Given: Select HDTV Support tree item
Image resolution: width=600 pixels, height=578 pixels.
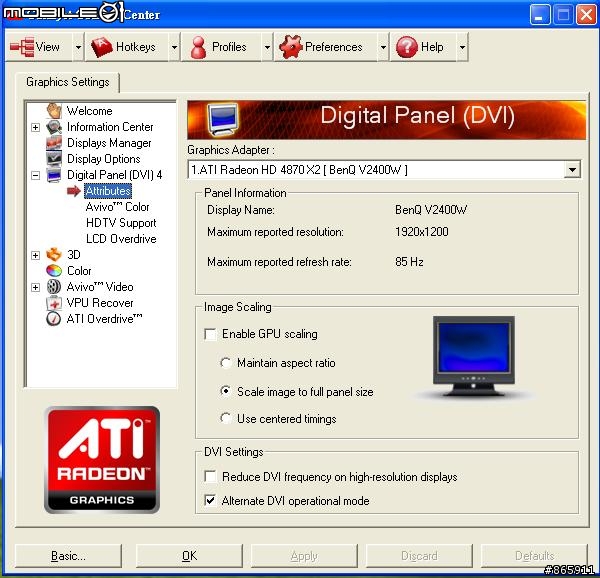Looking at the screenshot, I should pyautogui.click(x=121, y=223).
